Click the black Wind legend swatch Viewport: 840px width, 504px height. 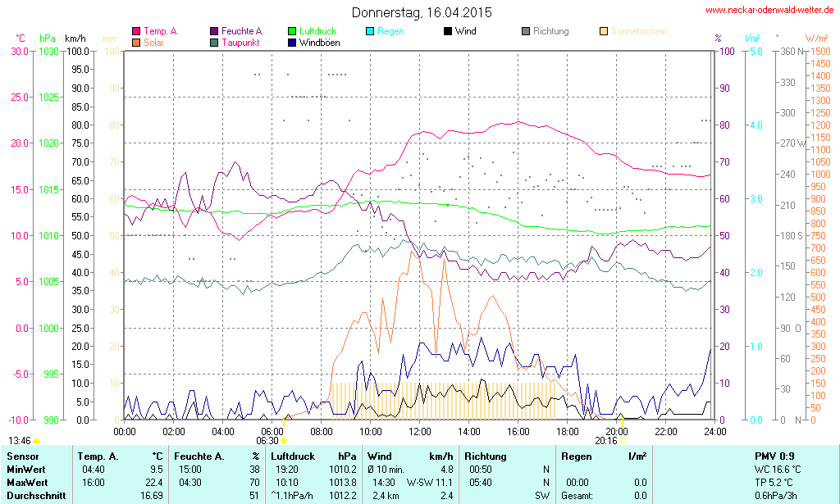(x=448, y=31)
